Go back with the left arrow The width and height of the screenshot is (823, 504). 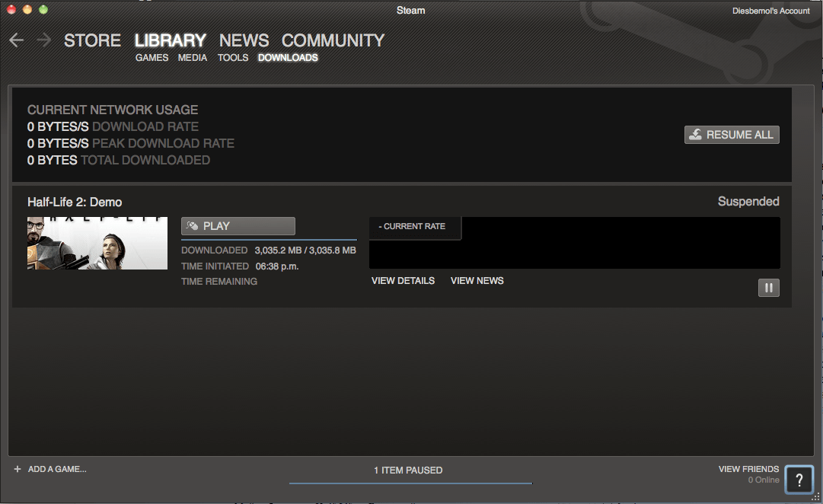16,40
